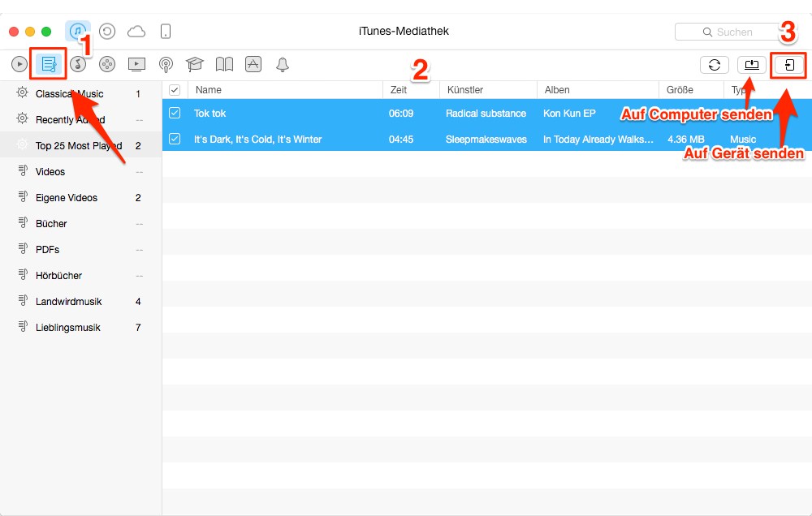Minimize the window with the yellow button

[x=30, y=32]
